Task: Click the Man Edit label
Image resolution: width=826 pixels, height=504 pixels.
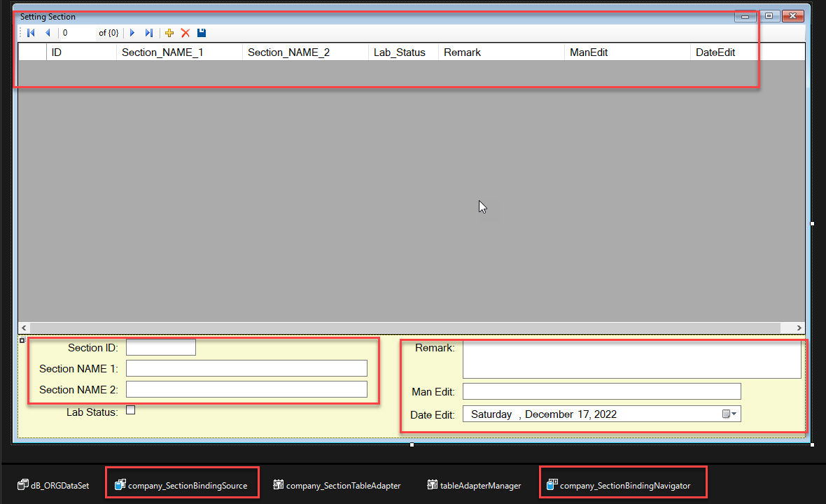Action: tap(433, 392)
